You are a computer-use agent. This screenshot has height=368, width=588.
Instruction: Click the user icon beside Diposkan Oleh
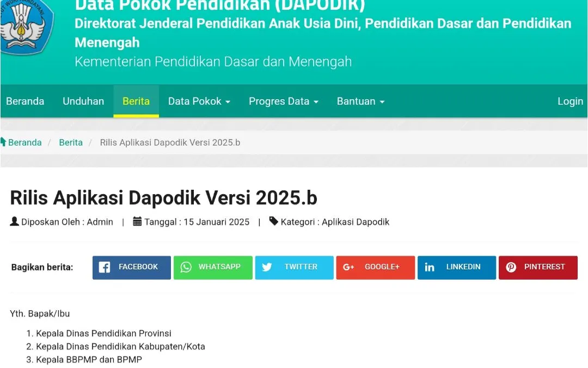[x=14, y=221]
